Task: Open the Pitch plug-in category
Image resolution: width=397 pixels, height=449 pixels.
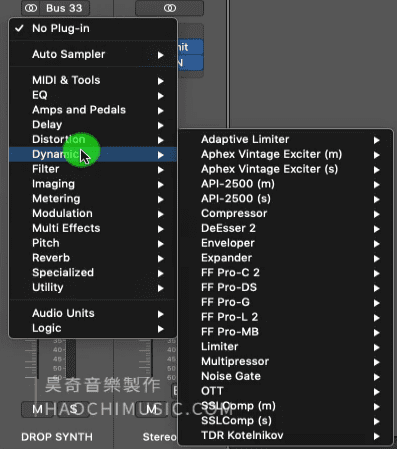Action: coord(93,243)
